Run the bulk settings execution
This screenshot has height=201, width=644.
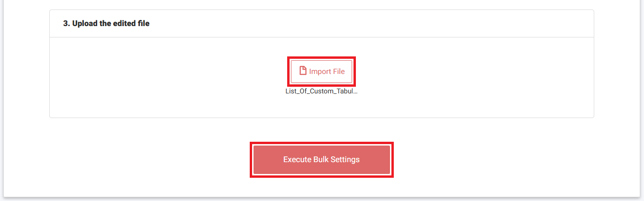[x=321, y=160]
